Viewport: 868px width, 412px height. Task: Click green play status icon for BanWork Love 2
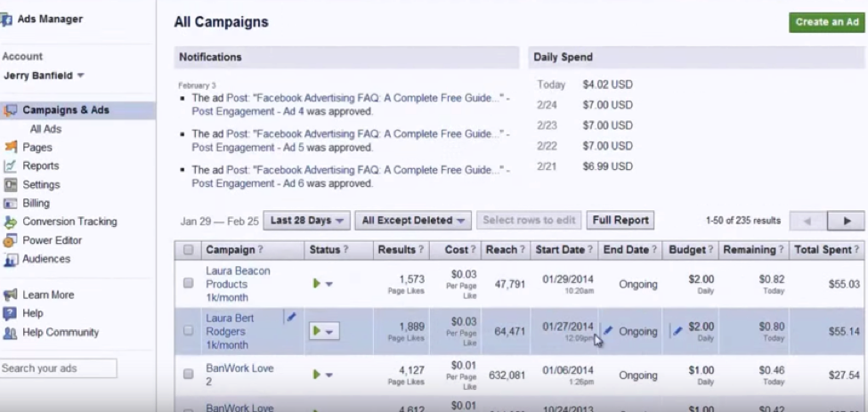coord(317,375)
